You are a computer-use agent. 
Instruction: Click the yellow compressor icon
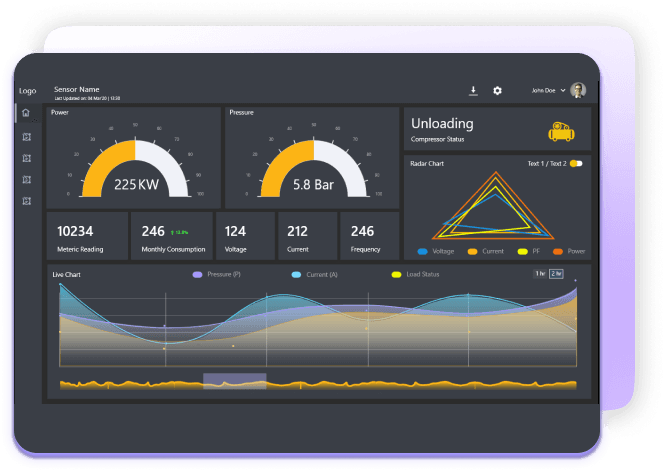point(562,131)
